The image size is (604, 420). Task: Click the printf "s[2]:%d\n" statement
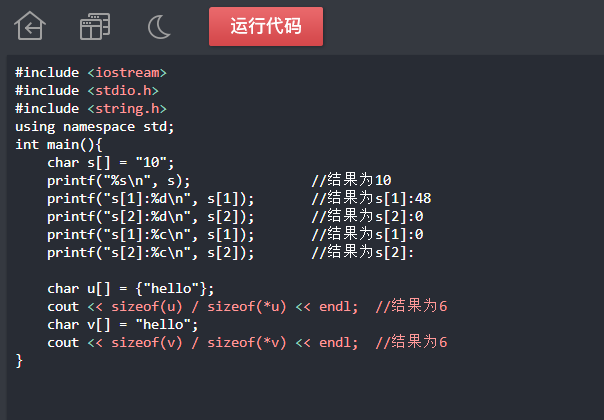coord(150,216)
